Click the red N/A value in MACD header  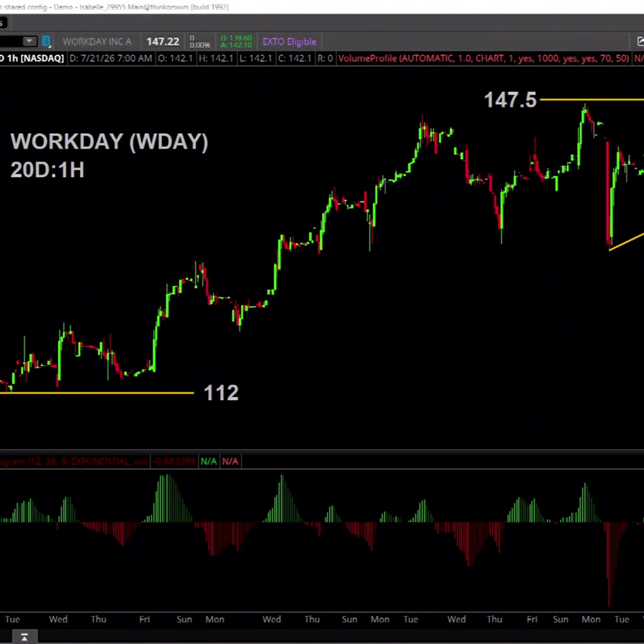click(x=230, y=461)
